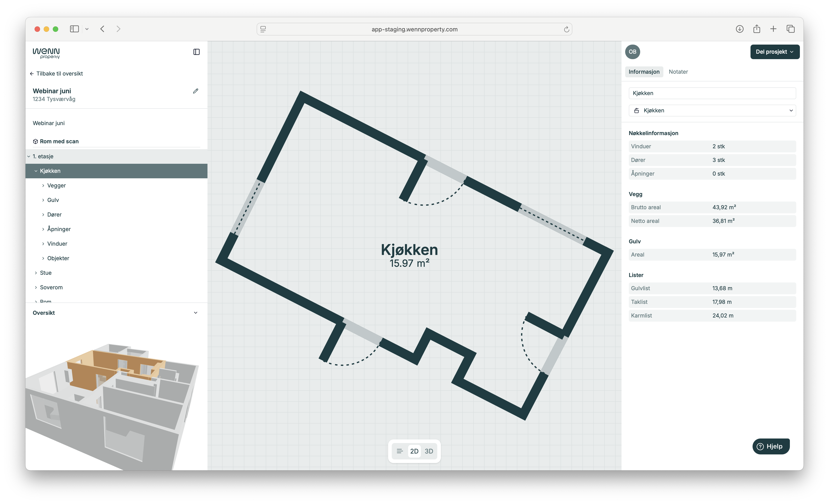The width and height of the screenshot is (829, 504).
Task: Select the 2D view mode
Action: point(414,451)
